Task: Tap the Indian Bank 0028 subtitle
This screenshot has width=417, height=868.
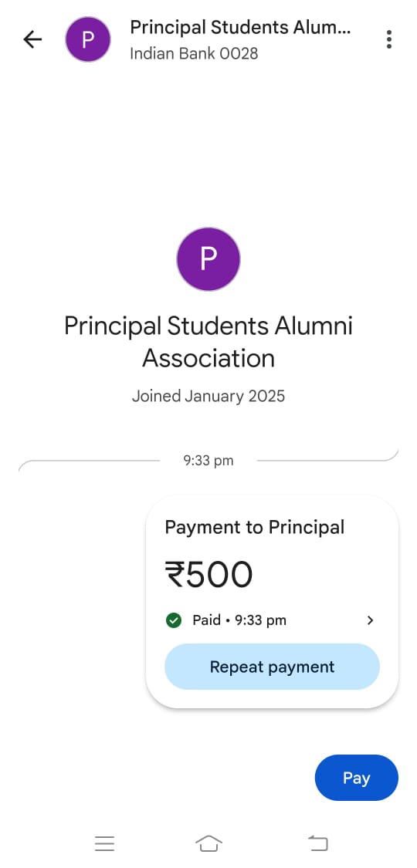Action: coord(194,54)
